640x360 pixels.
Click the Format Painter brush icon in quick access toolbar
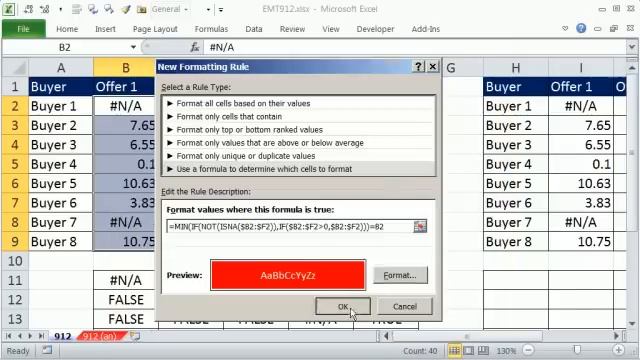(126, 9)
